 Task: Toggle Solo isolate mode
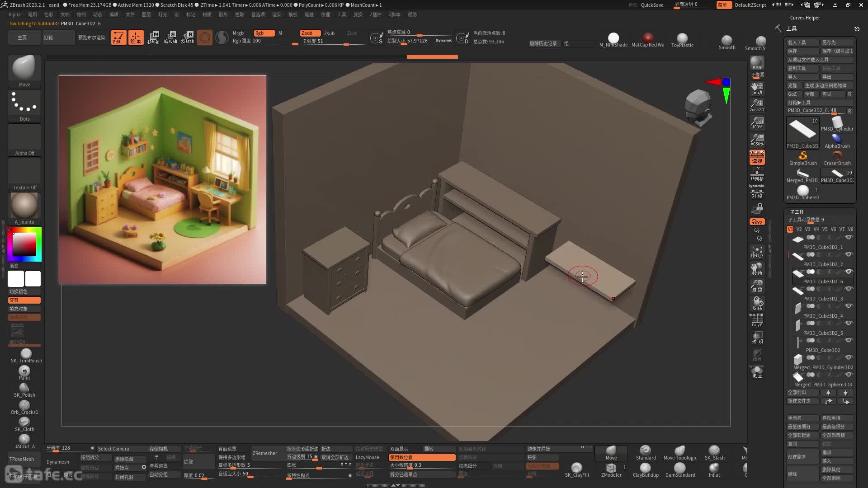tap(757, 372)
